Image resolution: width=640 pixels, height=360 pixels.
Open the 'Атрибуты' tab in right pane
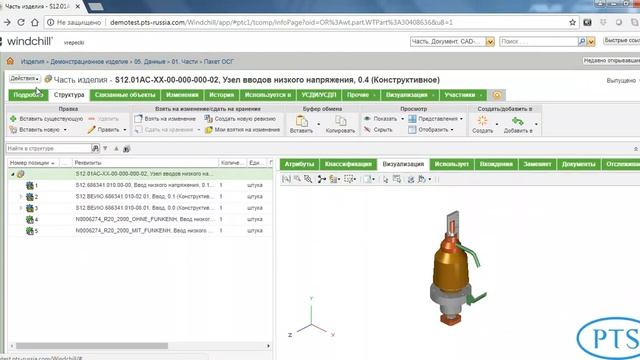point(299,164)
